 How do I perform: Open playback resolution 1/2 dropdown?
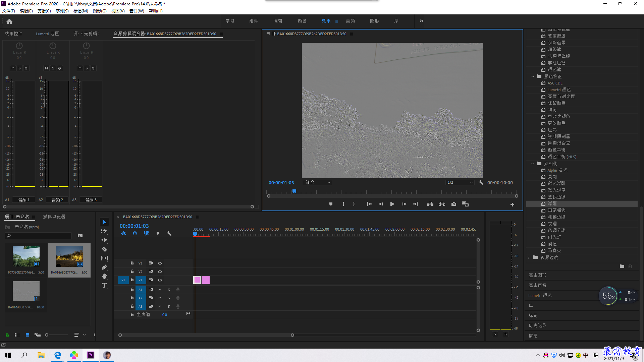click(460, 183)
